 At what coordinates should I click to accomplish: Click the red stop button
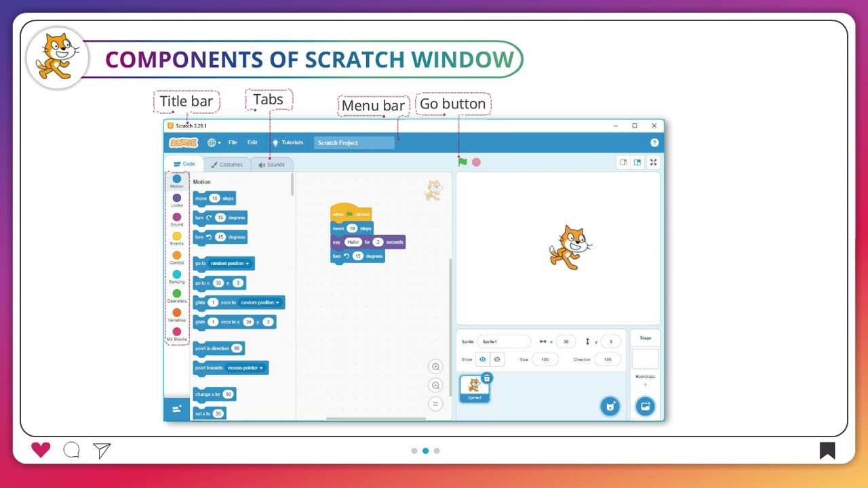point(476,162)
